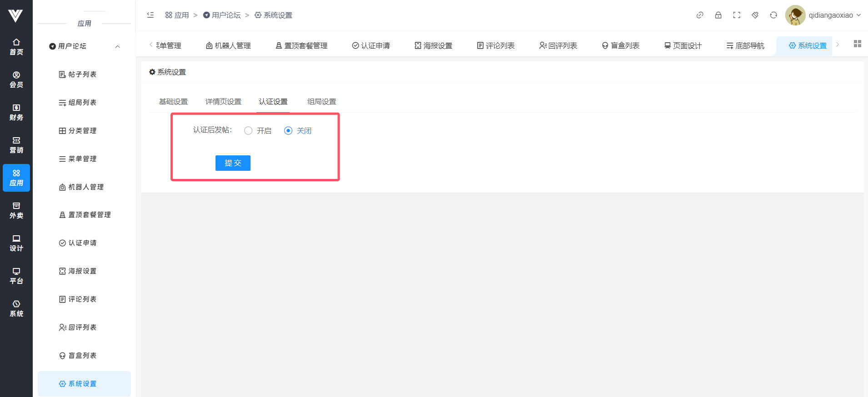Select the 开启 radio option
The height and width of the screenshot is (397, 868).
(x=248, y=131)
